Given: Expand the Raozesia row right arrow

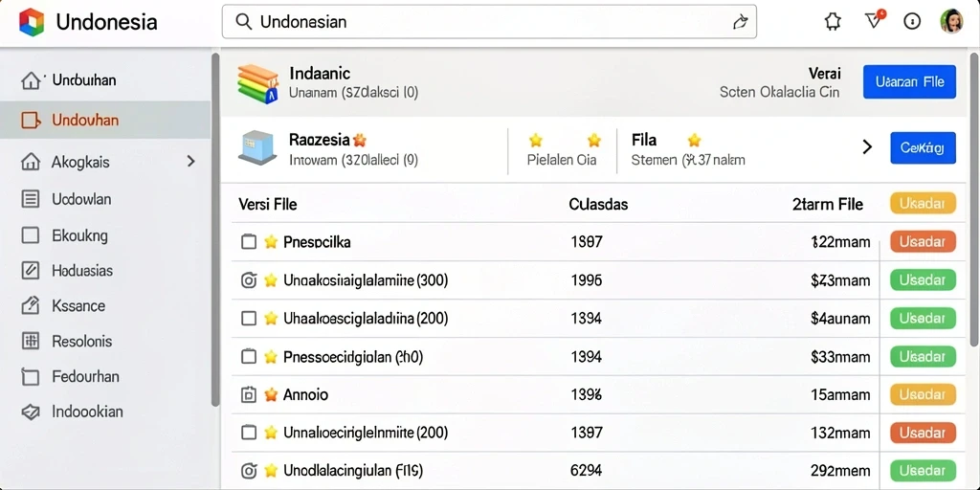Looking at the screenshot, I should click(867, 147).
